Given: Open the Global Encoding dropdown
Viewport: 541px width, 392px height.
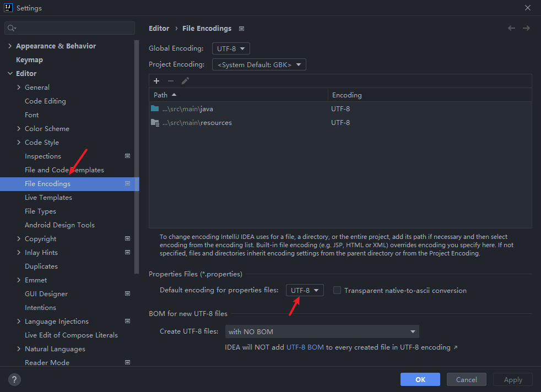Looking at the screenshot, I should pos(231,48).
